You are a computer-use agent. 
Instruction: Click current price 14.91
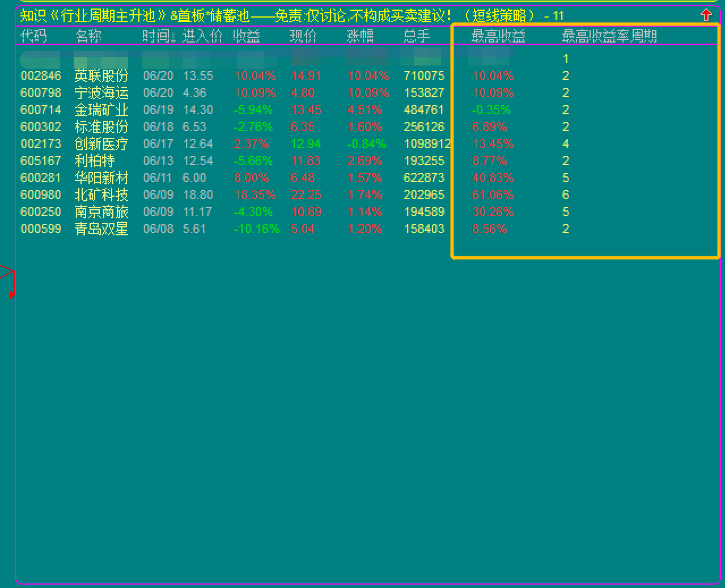click(x=306, y=76)
